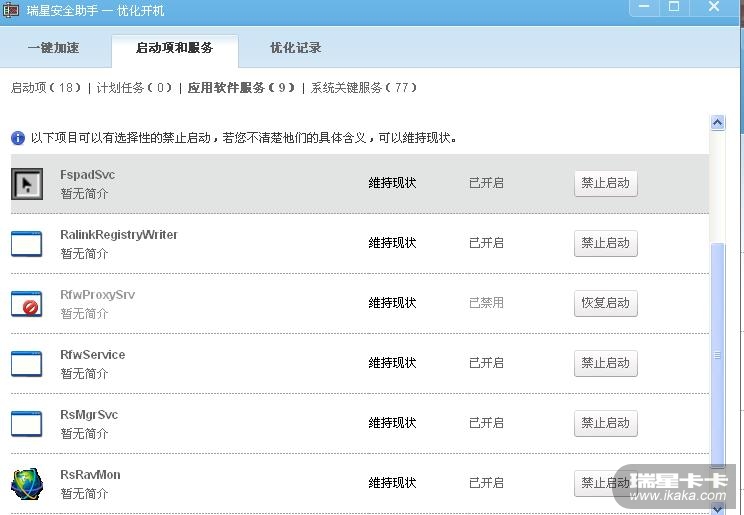Image resolution: width=744 pixels, height=515 pixels.
Task: Click the RsRavMon globe icon
Action: [x=27, y=484]
